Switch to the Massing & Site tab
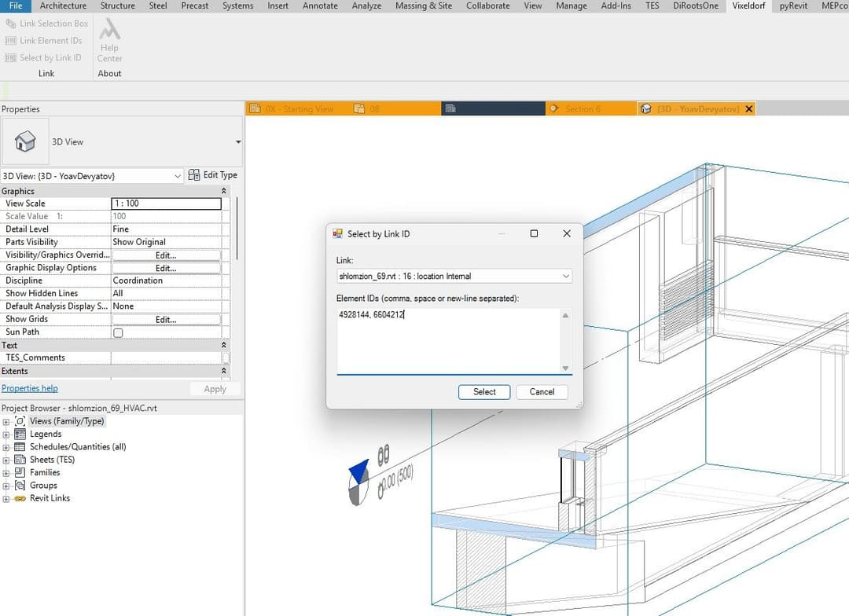The width and height of the screenshot is (849, 616). [x=424, y=6]
